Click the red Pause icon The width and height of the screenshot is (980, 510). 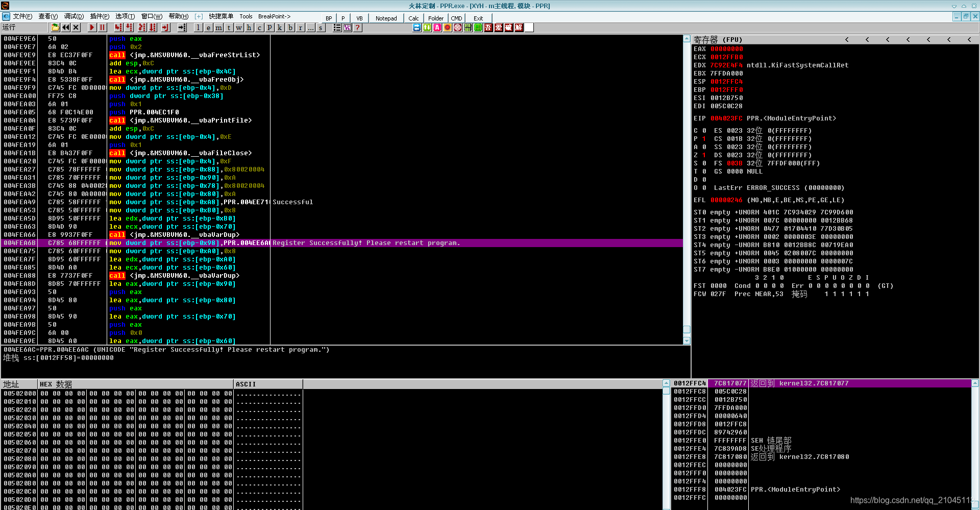click(x=103, y=28)
